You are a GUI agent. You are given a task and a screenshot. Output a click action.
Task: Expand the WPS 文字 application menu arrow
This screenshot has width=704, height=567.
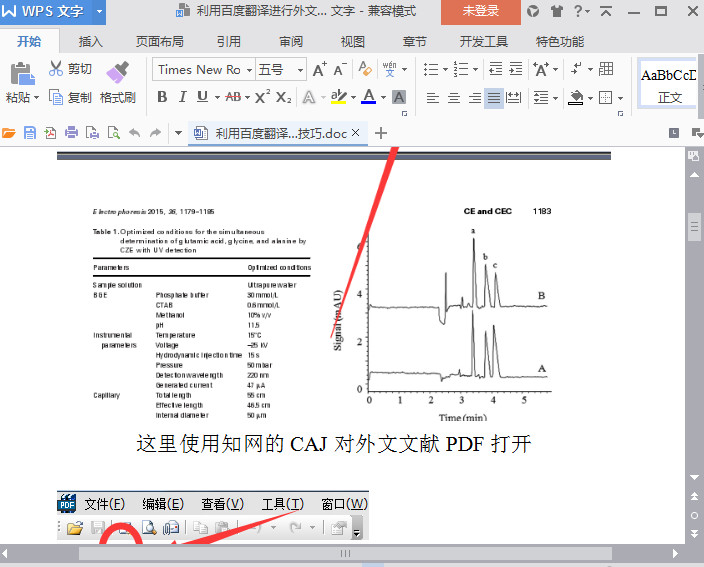tap(100, 12)
